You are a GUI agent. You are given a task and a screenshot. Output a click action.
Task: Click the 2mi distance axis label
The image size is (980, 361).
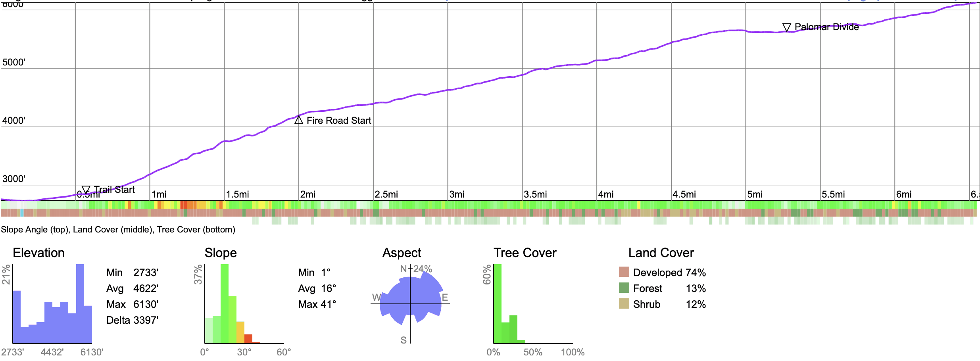pos(308,194)
